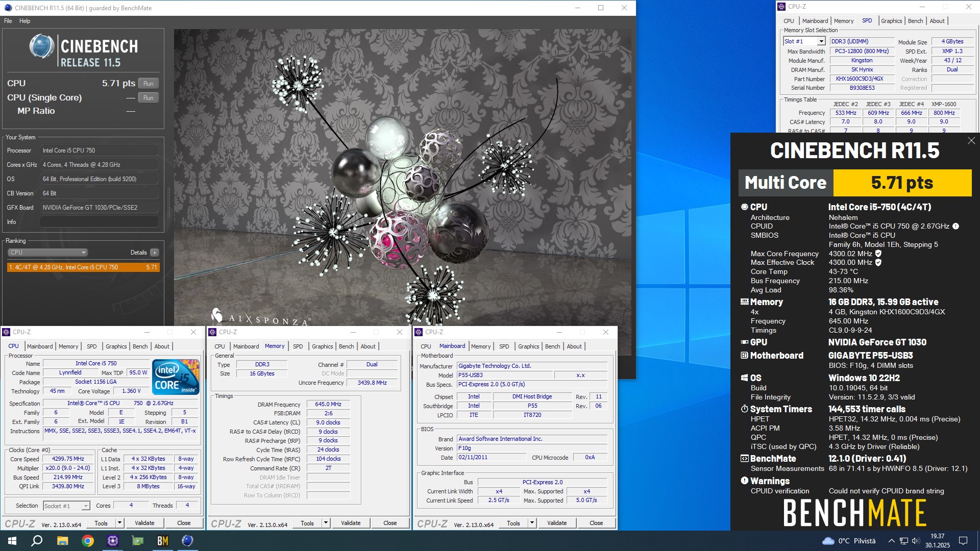Click the Cinebench Info input field
Image resolution: width=980 pixels, height=551 pixels.
pos(99,222)
